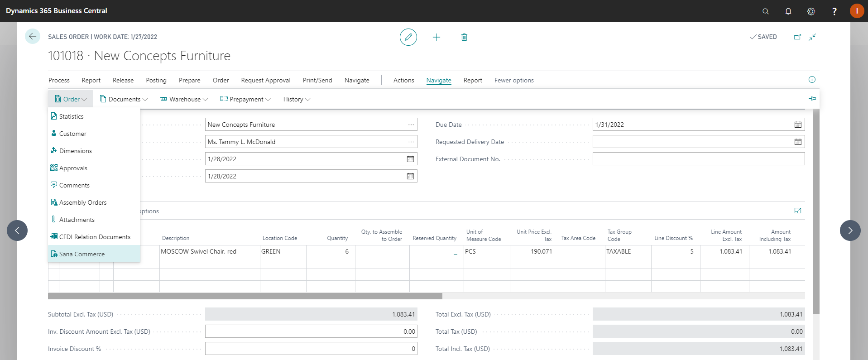Expand the Warehouse dropdown

pyautogui.click(x=184, y=99)
